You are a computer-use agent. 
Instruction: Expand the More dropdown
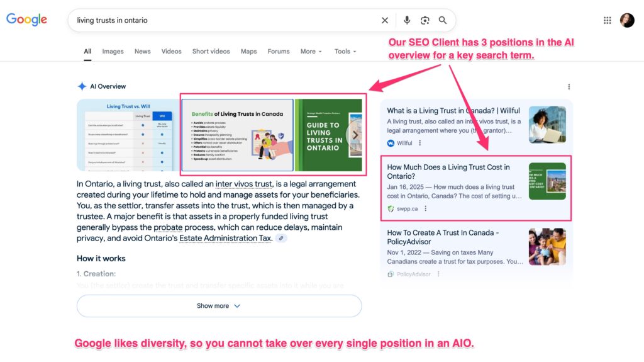(311, 52)
